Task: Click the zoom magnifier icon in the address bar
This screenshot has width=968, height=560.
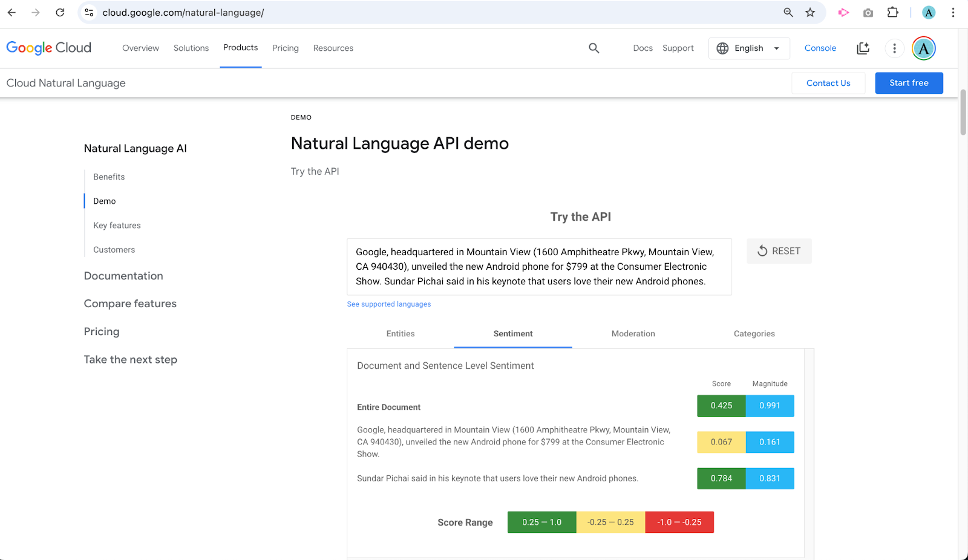Action: click(788, 12)
